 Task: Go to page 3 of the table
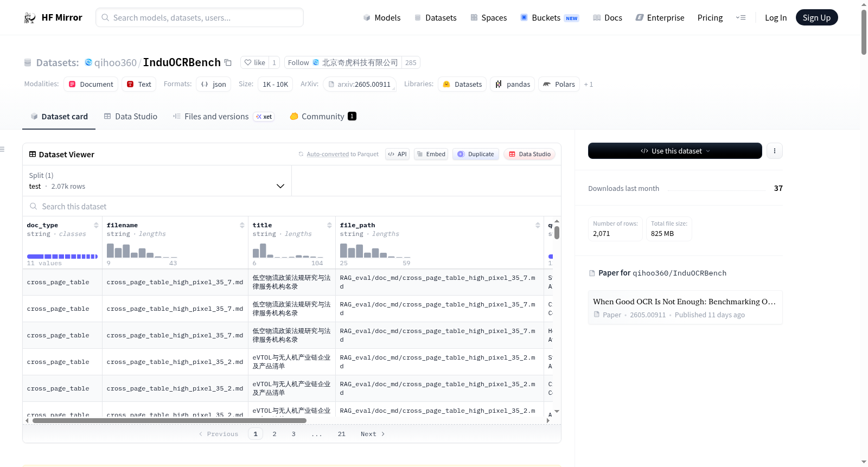(293, 434)
